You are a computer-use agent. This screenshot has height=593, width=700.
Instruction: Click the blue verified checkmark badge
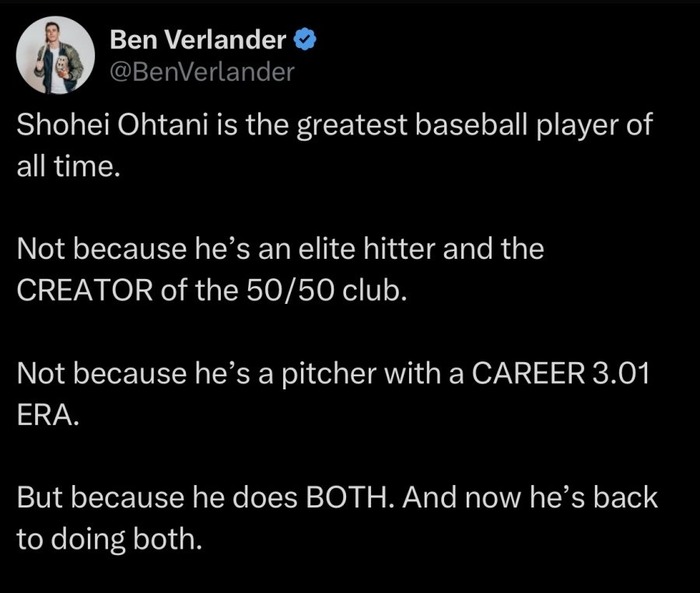click(x=305, y=39)
